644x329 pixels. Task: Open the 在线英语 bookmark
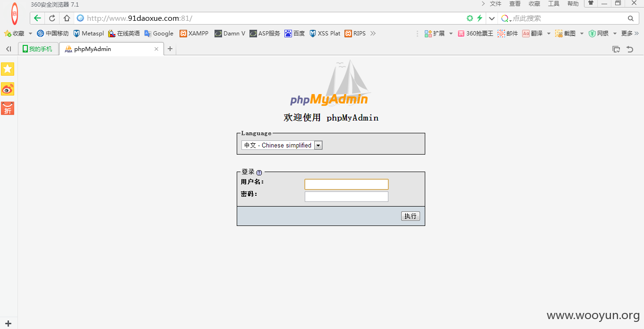(124, 34)
